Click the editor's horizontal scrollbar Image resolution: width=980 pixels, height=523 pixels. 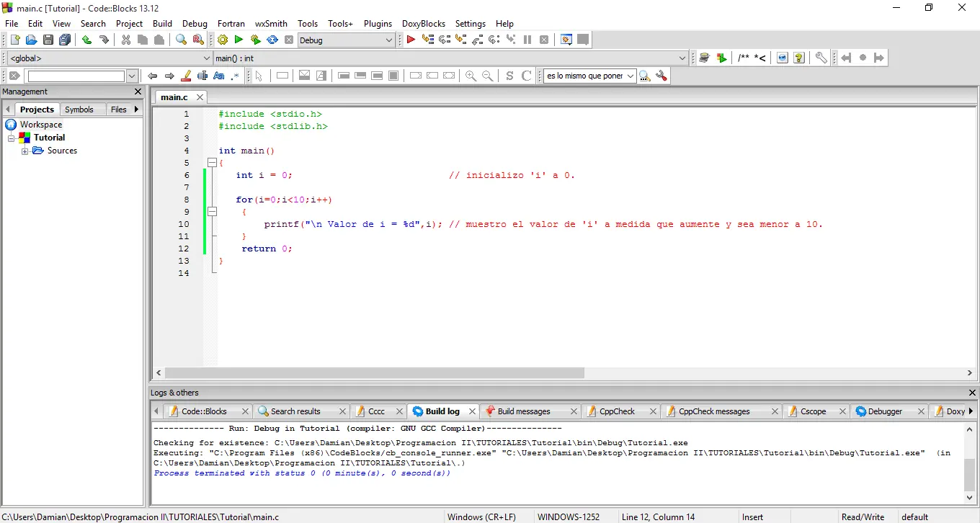pos(375,373)
